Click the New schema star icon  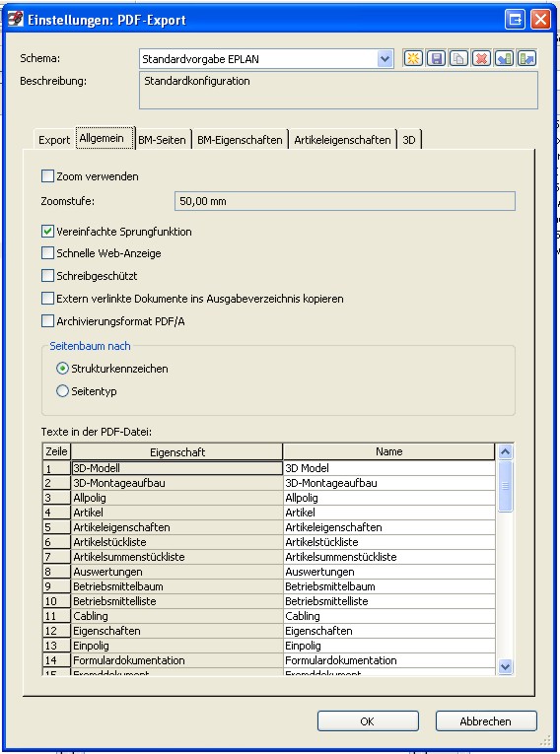(x=413, y=59)
